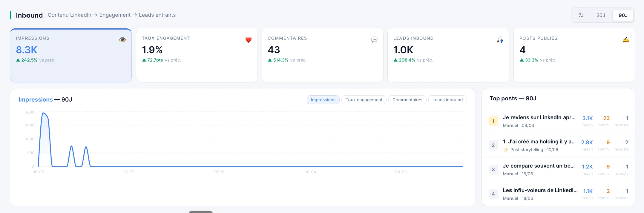Select the Taux Engagement 1.9% card
The width and height of the screenshot is (644, 213).
[x=197, y=55]
